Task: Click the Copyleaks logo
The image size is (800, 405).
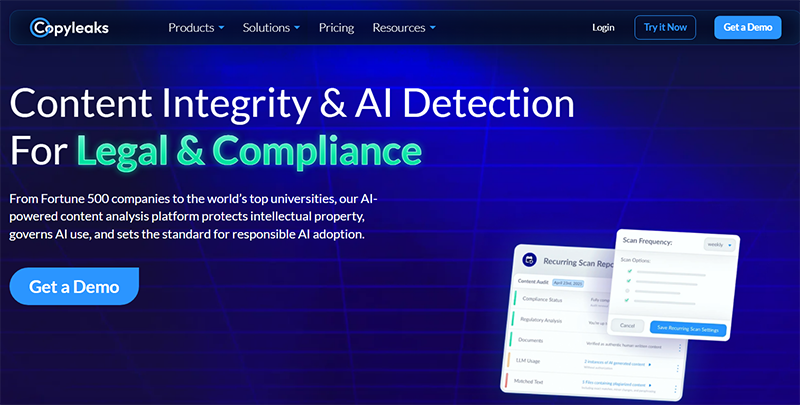Action: (69, 28)
